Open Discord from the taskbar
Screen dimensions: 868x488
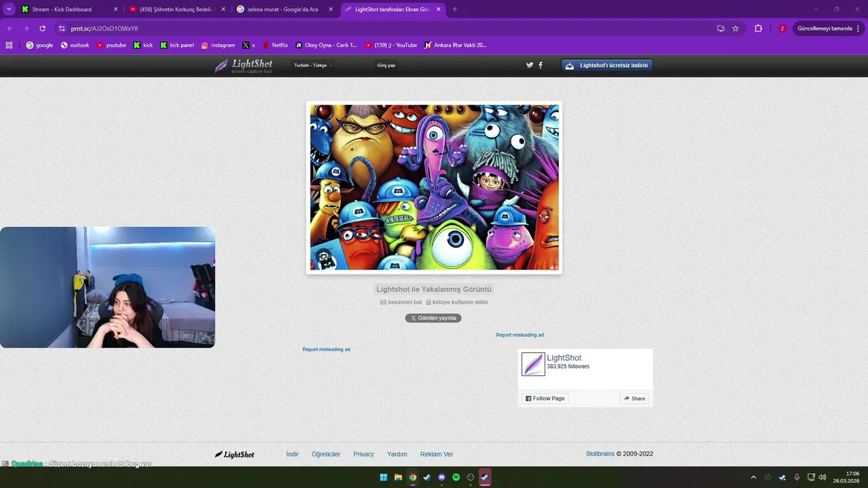click(441, 477)
